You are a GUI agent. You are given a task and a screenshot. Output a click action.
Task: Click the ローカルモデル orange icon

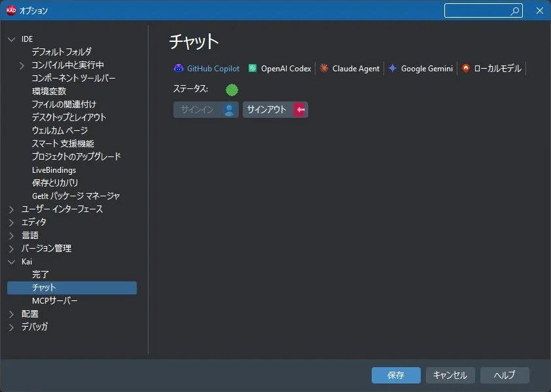click(x=466, y=68)
